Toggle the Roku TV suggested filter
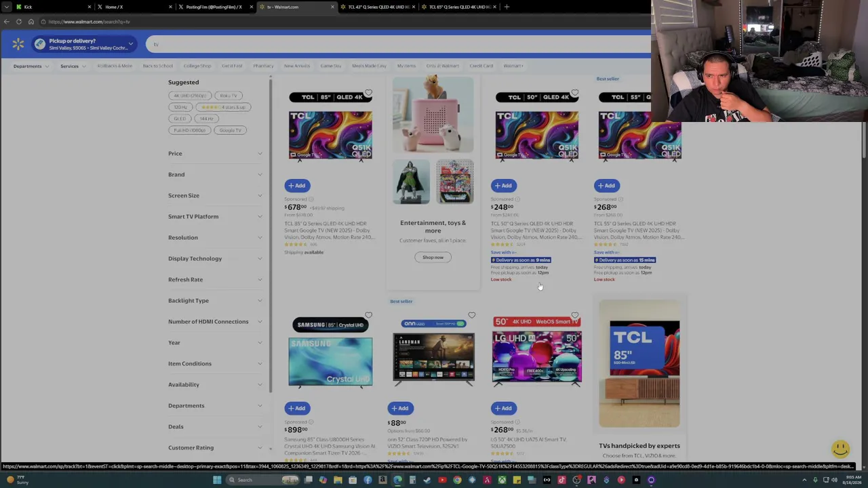The width and height of the screenshot is (868, 488). tap(228, 96)
